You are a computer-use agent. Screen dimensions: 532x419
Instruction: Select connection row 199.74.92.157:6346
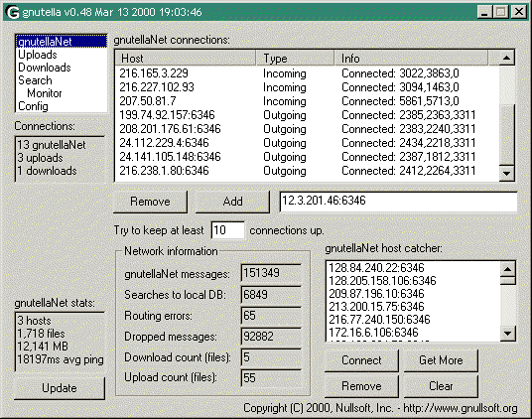(307, 115)
